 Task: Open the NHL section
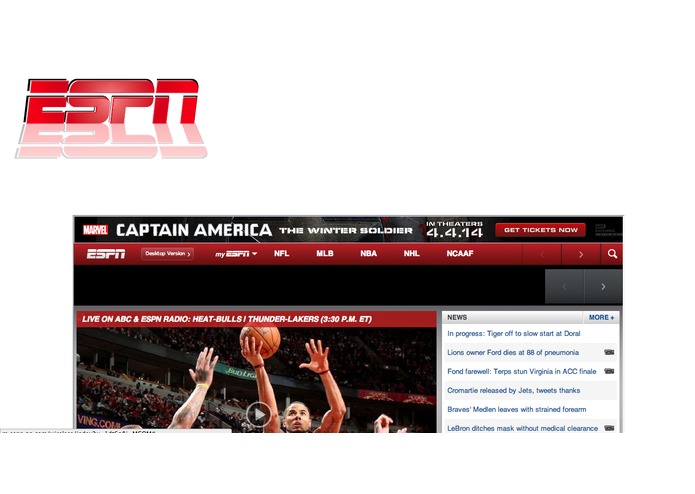(411, 253)
